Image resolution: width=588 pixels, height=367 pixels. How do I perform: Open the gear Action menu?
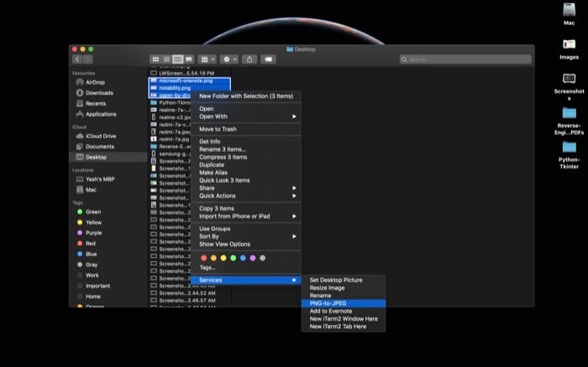(x=229, y=60)
